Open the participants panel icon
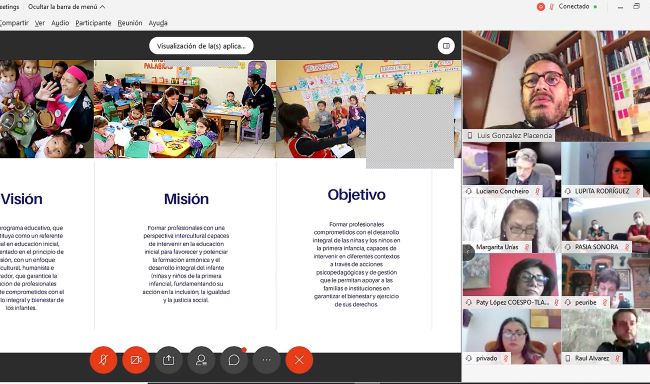 tap(201, 360)
